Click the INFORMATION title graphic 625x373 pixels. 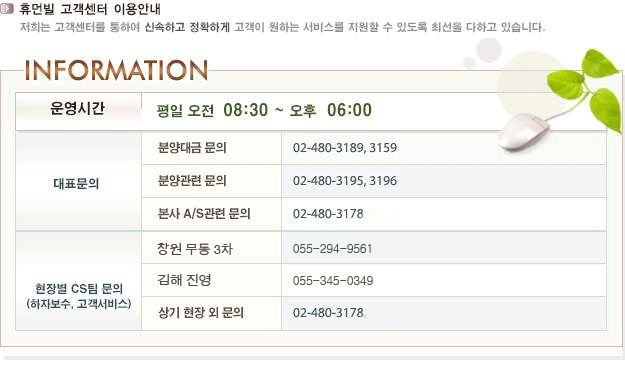pyautogui.click(x=116, y=70)
